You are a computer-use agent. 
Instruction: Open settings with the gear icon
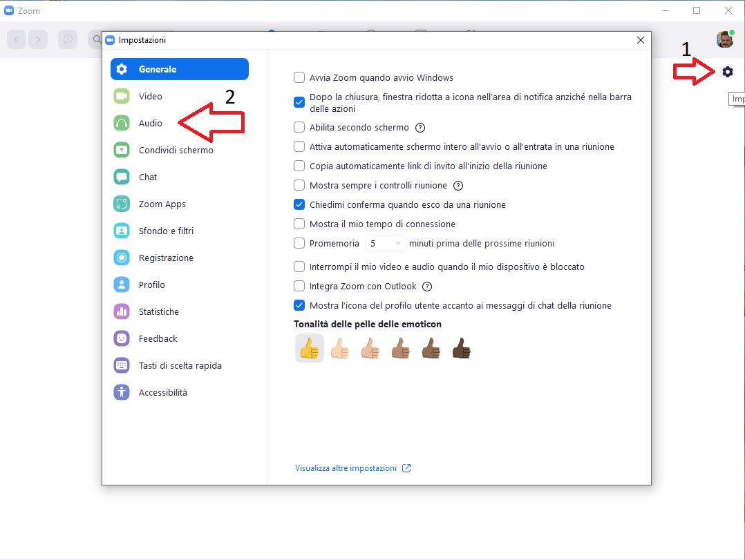point(727,72)
